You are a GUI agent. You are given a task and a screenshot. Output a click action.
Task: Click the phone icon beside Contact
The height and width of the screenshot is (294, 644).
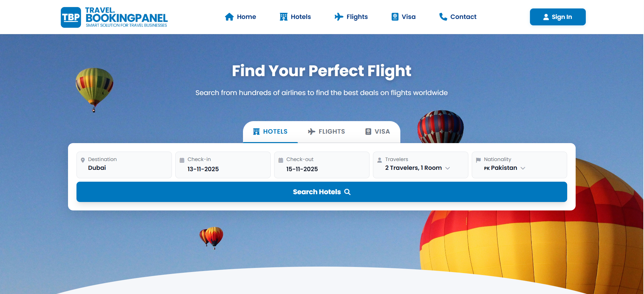coord(443,17)
